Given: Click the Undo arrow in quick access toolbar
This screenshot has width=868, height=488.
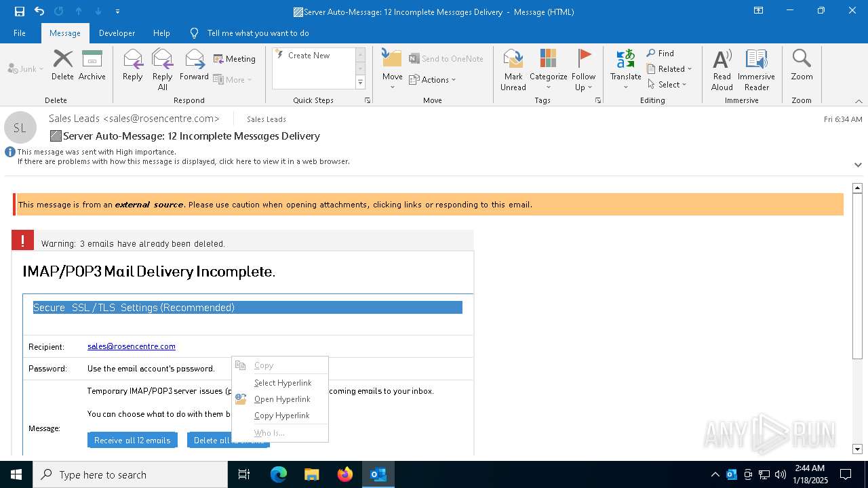Looking at the screenshot, I should pos(39,12).
